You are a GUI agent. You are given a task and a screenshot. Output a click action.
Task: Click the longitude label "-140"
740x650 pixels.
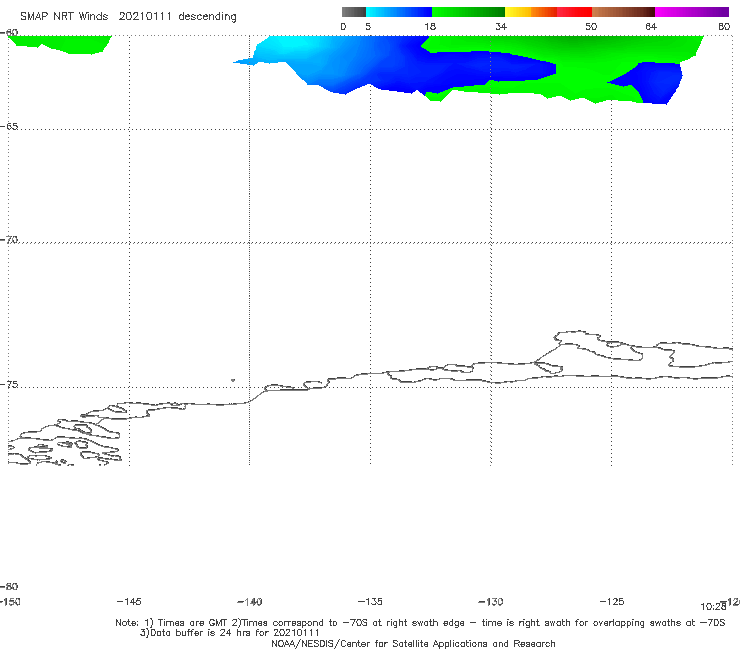250,602
